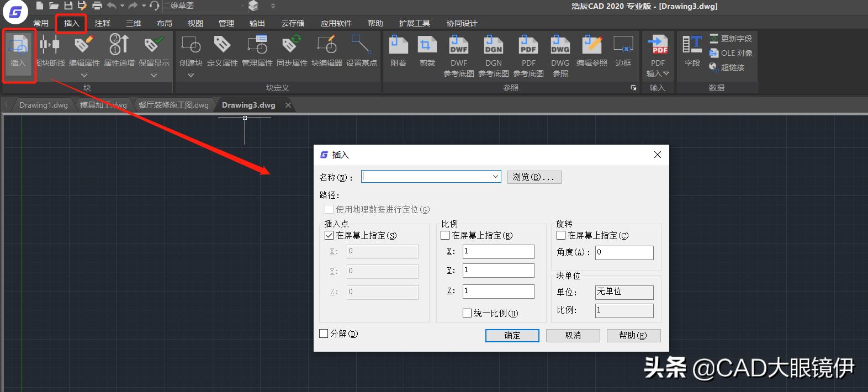Open the 编辑属性 edit attribute tool
Viewport: 868px width, 392px height.
[84, 51]
